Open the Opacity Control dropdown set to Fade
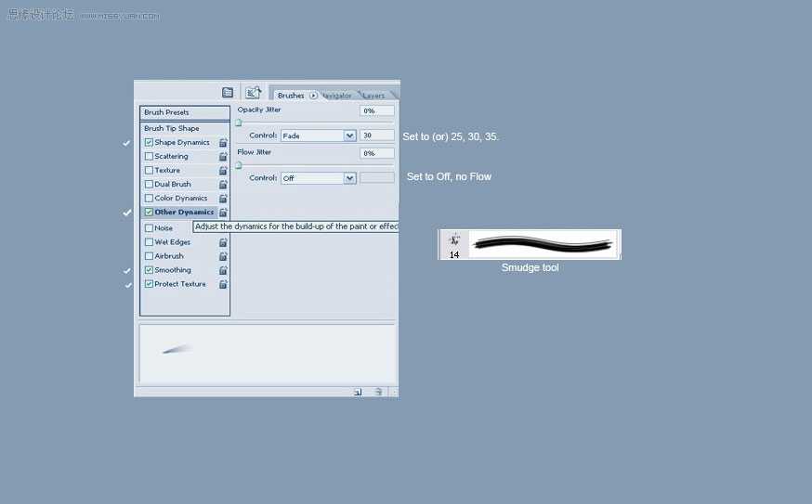 (319, 136)
